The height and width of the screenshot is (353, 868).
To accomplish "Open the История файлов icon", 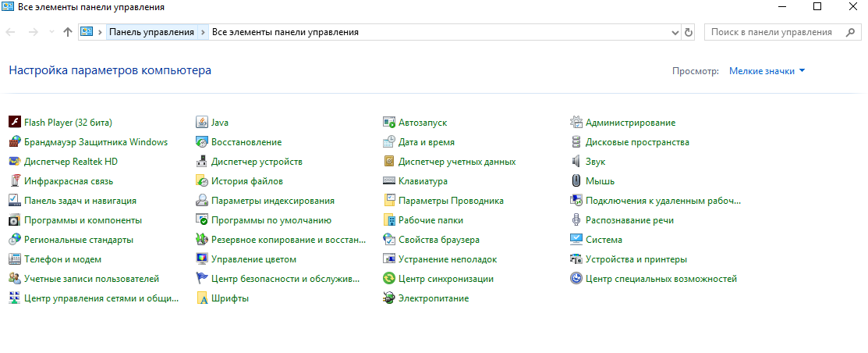I will (x=202, y=181).
